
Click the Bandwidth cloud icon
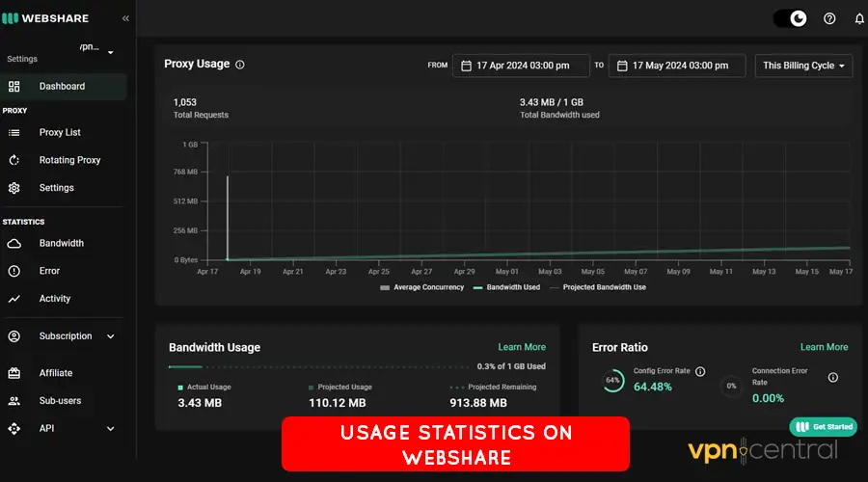click(14, 244)
